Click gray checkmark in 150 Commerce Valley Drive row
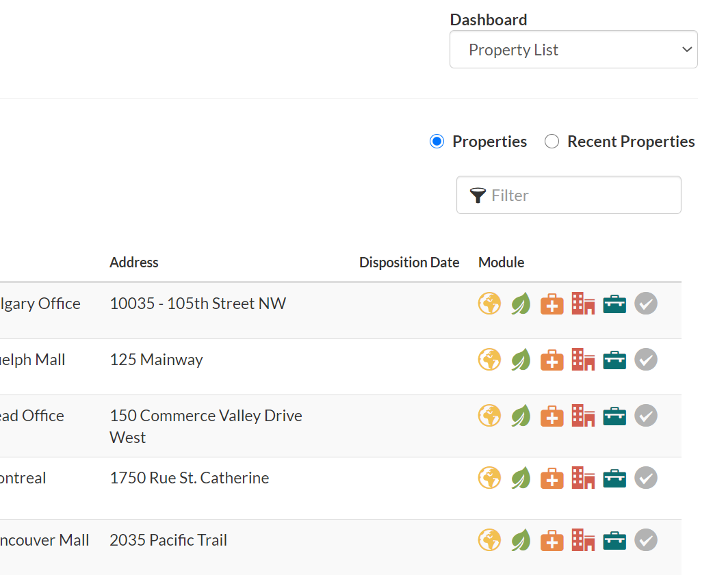Image resolution: width=713 pixels, height=588 pixels. tap(646, 415)
